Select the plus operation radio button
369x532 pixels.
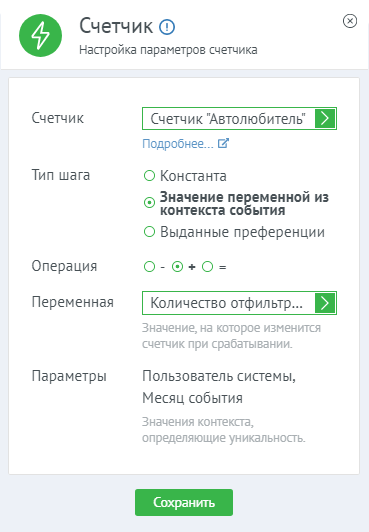pos(177,266)
